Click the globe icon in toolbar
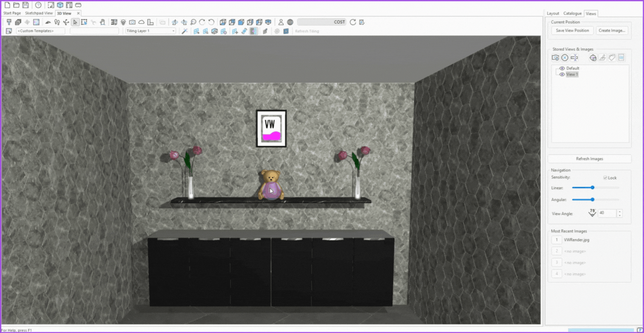Image resolution: width=644 pixels, height=333 pixels. [x=290, y=22]
